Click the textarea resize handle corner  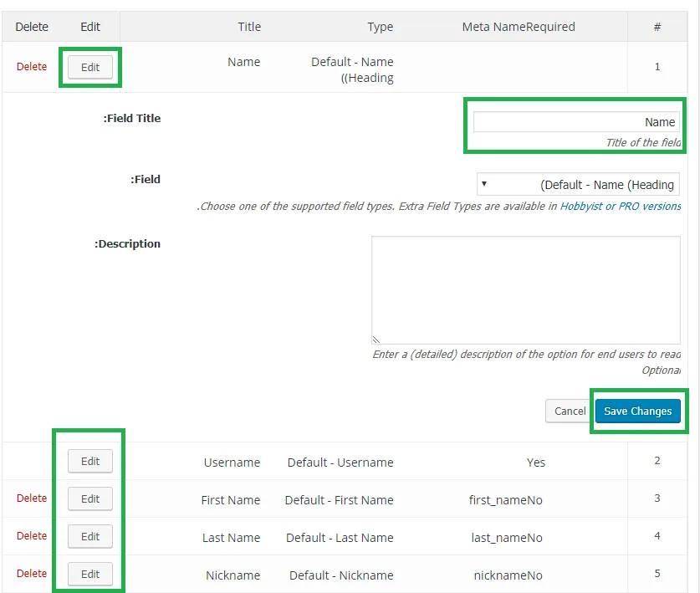[x=376, y=340]
